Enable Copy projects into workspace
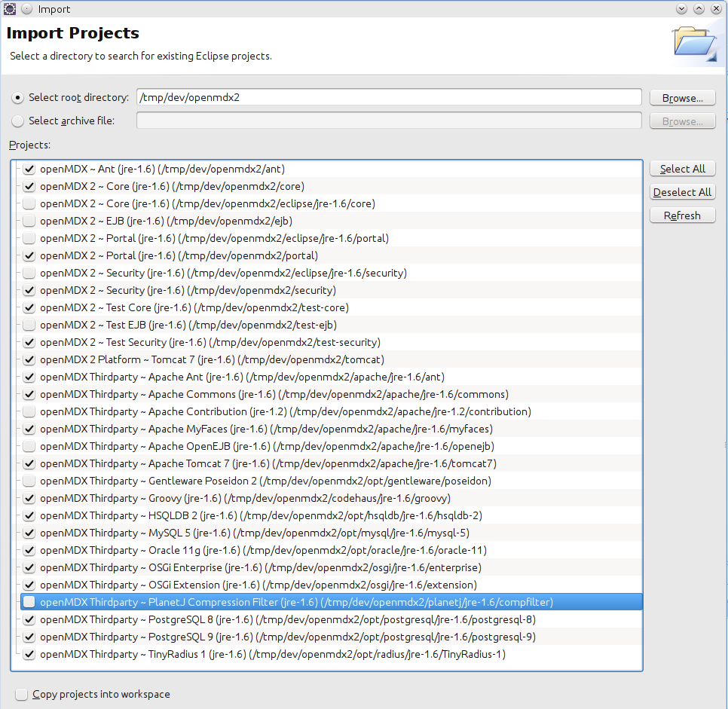728x709 pixels. pyautogui.click(x=22, y=694)
